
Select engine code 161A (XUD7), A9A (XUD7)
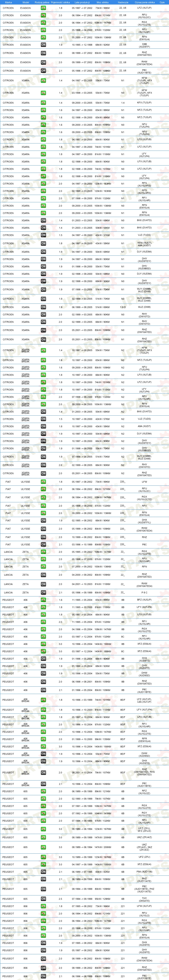[144, 244]
